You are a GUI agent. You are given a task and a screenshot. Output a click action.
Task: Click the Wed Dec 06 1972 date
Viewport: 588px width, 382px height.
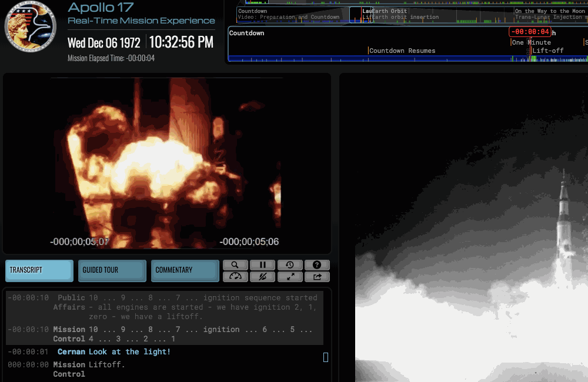click(104, 43)
